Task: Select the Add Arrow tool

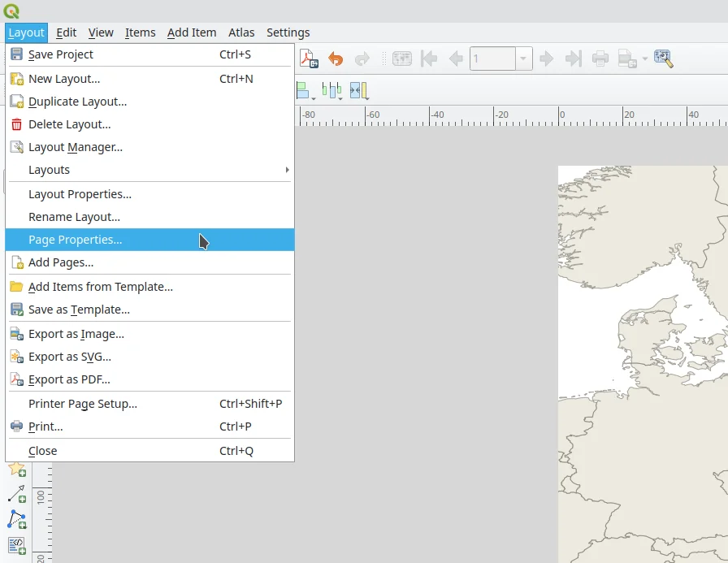Action: (16, 494)
